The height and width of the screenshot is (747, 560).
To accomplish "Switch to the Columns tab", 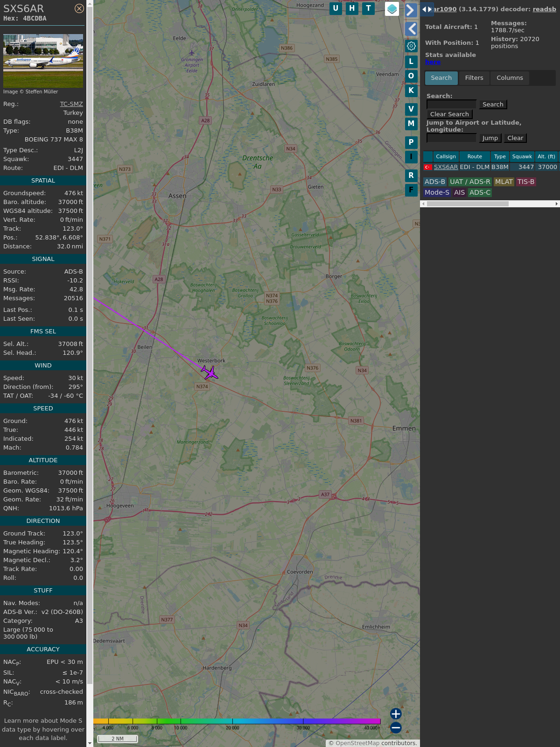I will [x=510, y=78].
